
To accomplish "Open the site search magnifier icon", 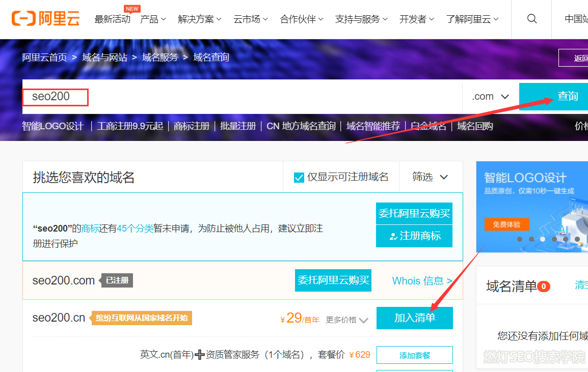I will pyautogui.click(x=532, y=19).
